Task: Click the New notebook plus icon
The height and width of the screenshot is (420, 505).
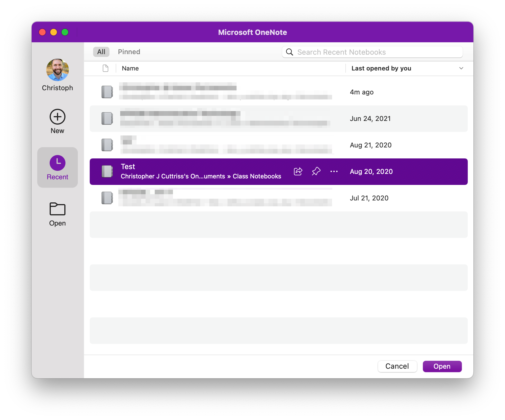Action: tap(58, 117)
